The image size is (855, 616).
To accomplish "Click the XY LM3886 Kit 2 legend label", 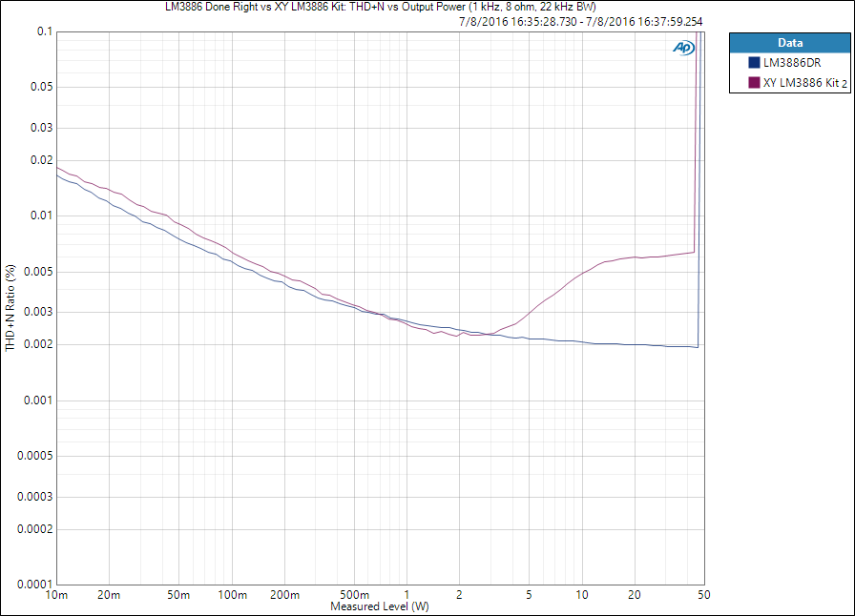I will [804, 83].
